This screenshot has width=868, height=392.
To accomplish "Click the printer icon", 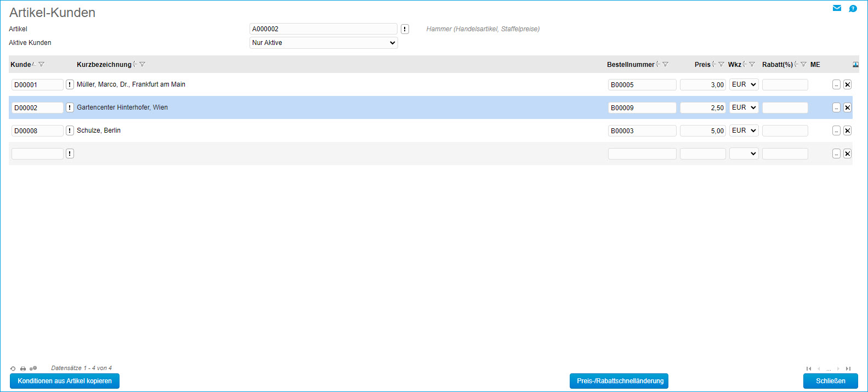I will click(x=23, y=368).
